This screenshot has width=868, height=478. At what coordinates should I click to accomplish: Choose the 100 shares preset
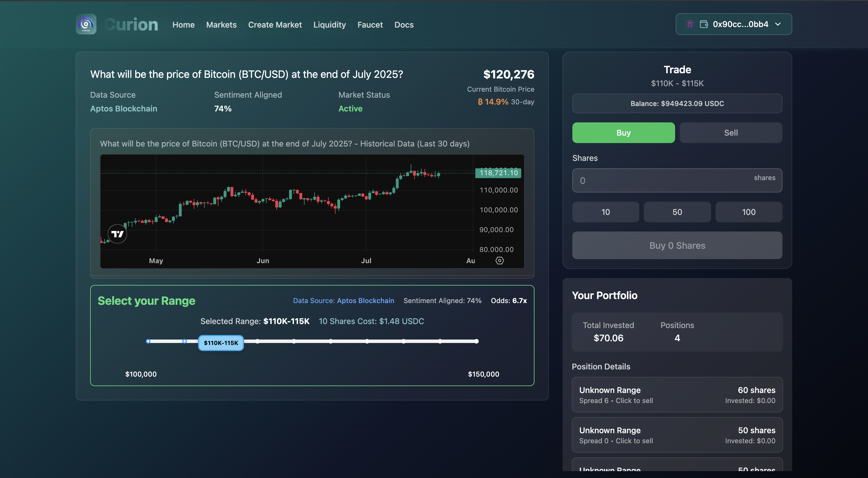click(748, 212)
